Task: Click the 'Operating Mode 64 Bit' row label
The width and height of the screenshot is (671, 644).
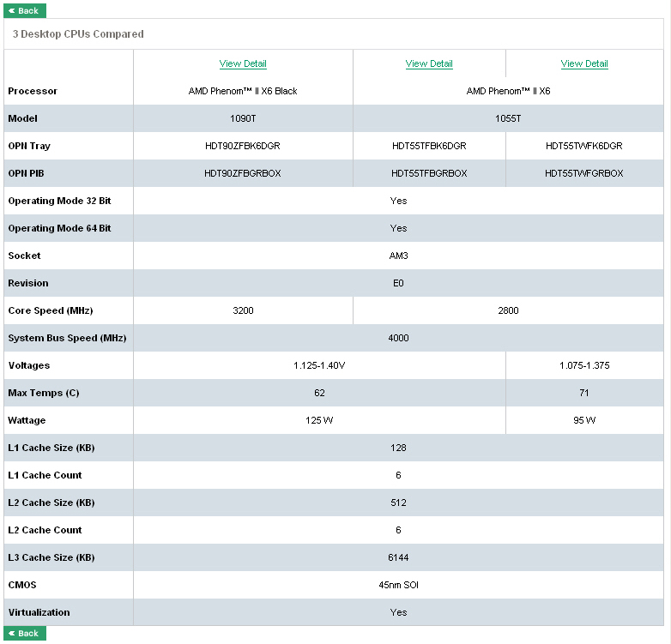Action: 59,228
